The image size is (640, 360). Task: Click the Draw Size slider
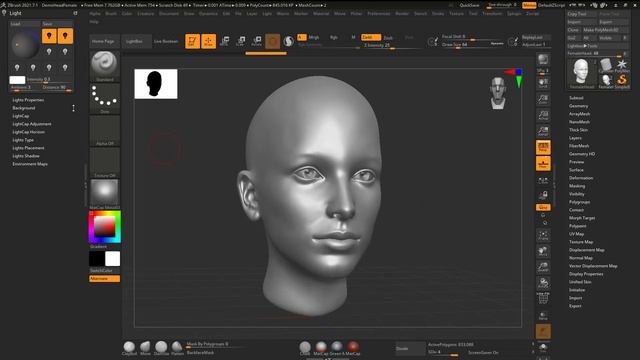click(x=473, y=44)
